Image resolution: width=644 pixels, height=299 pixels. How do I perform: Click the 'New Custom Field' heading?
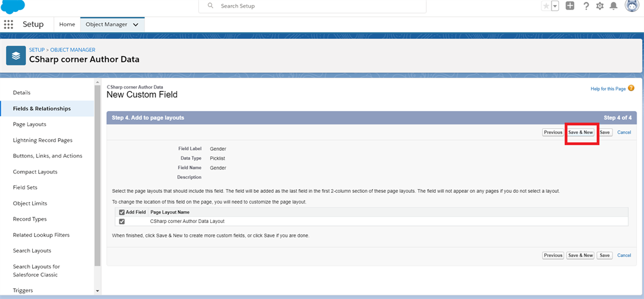[x=142, y=95]
